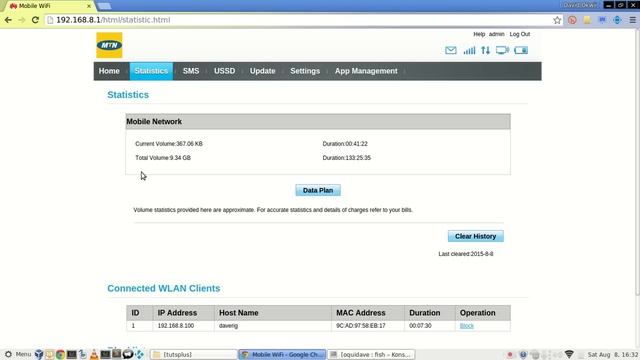Close the Mobile WiFi browser tab
The height and width of the screenshot is (360, 640).
click(89, 6)
